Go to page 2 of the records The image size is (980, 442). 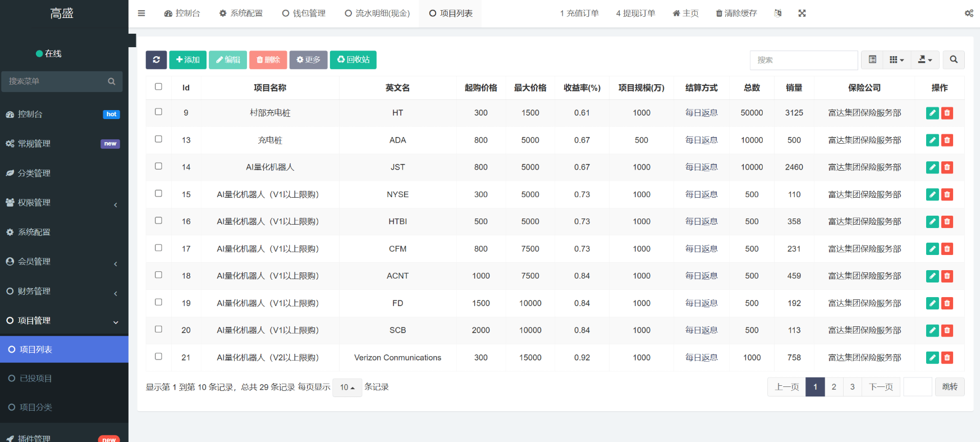[834, 387]
